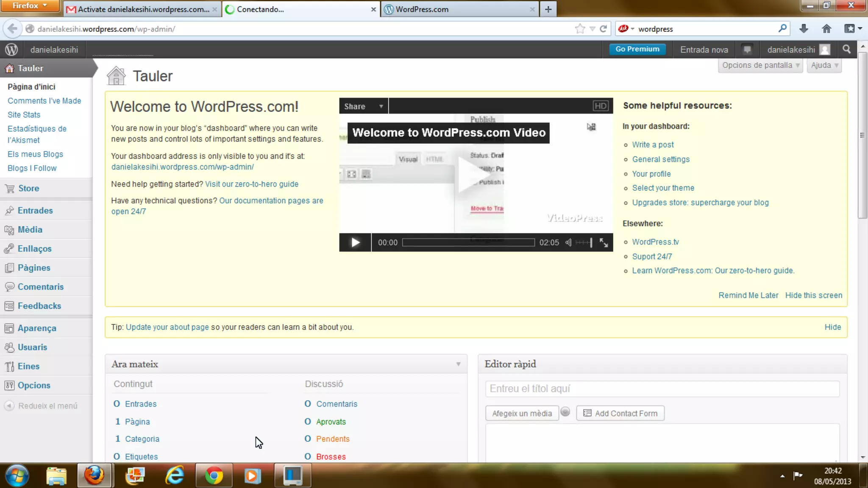Viewport: 868px width, 488px height.
Task: Open the zero-to-hero guide link
Action: (252, 184)
